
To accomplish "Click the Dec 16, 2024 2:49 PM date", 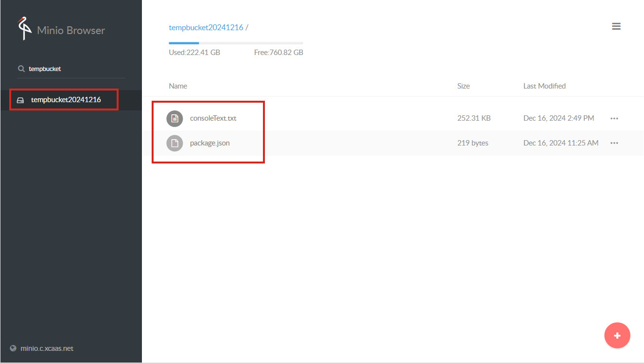I will click(x=558, y=118).
